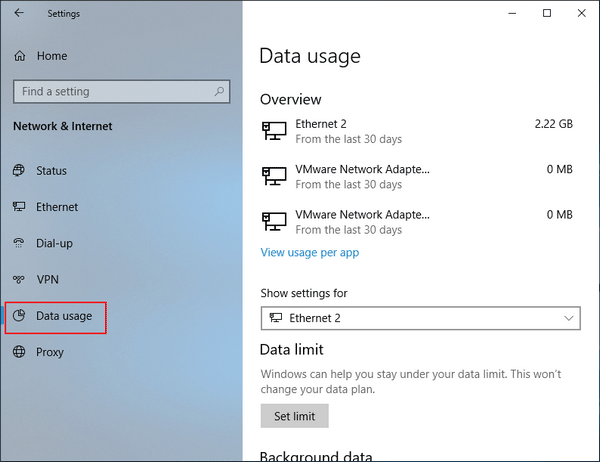This screenshot has width=600, height=462.
Task: Click the back arrow in Settings
Action: tap(19, 13)
